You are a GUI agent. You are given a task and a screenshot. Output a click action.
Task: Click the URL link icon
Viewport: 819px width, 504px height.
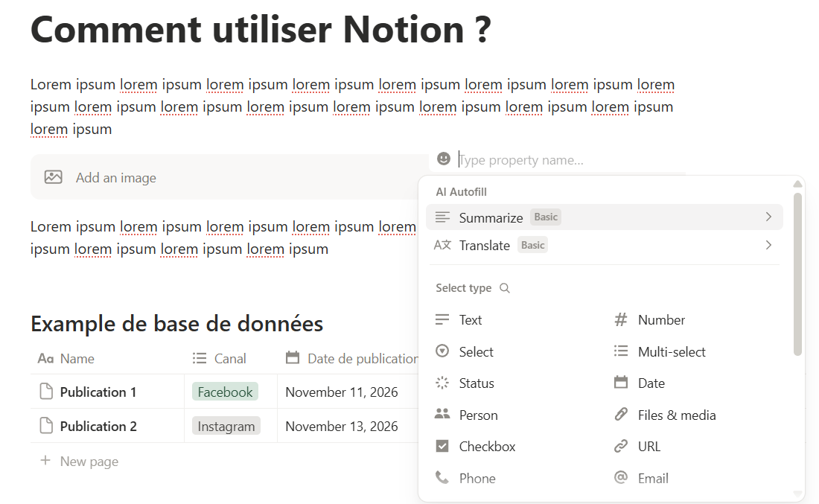[621, 446]
